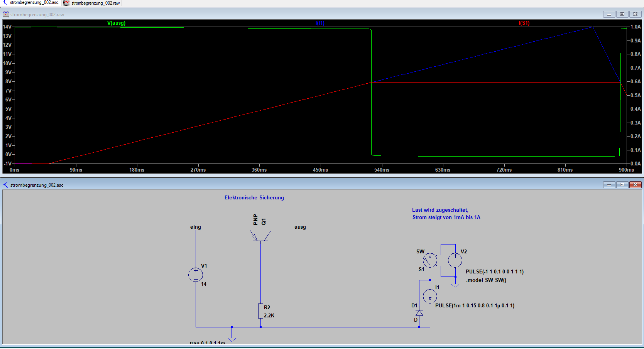Click the waveform window title icon

[6, 15]
